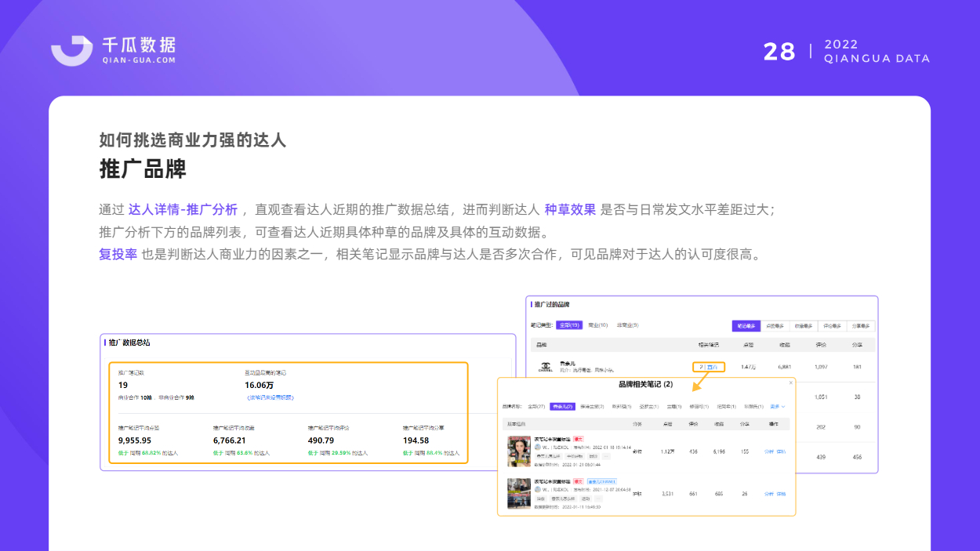Viewport: 980px width, 551px height.
Task: Click the Qiangua Data logo icon
Action: click(x=71, y=50)
